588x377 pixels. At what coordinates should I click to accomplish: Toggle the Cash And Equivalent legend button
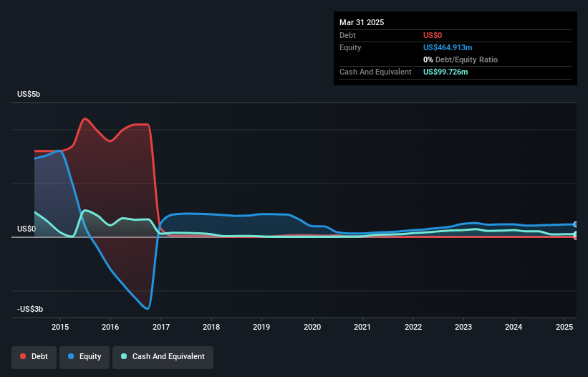[x=163, y=357]
